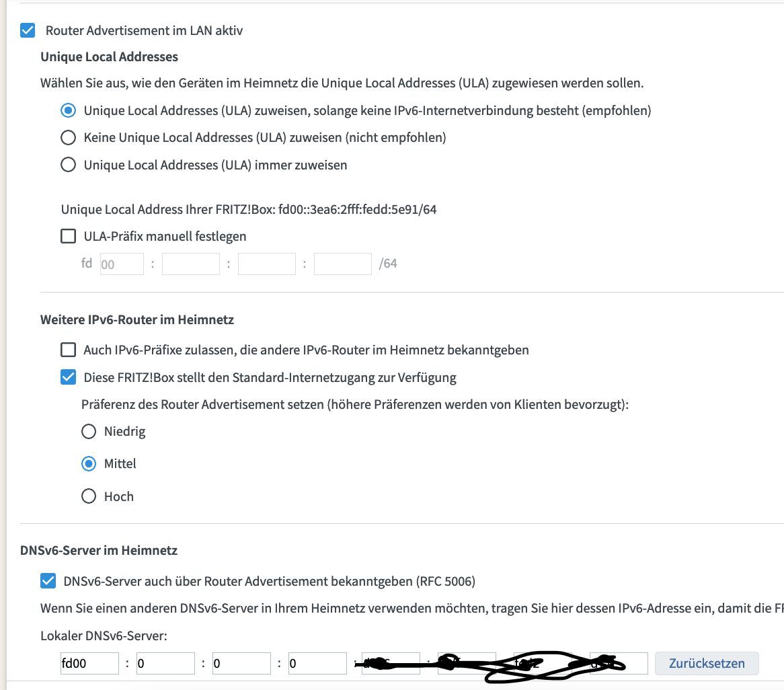
Task: Toggle FRITZ!Box Standard-Internetzugang checkbox
Action: coord(68,377)
